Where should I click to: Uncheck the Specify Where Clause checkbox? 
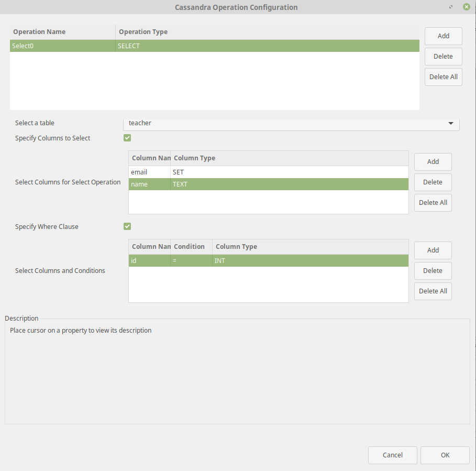[x=127, y=226]
